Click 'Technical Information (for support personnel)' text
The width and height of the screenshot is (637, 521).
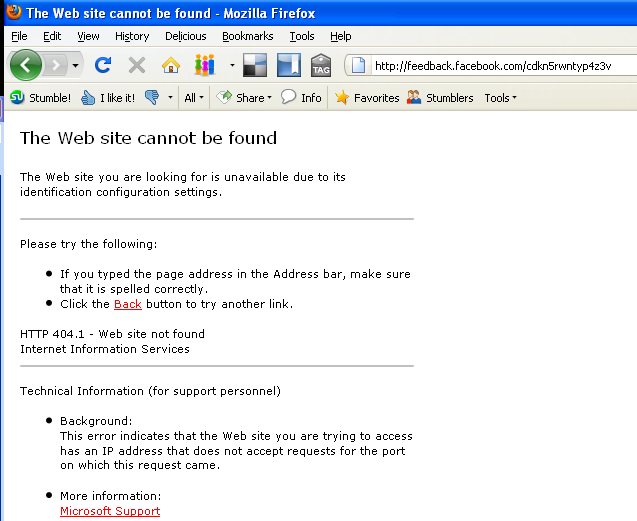(150, 391)
